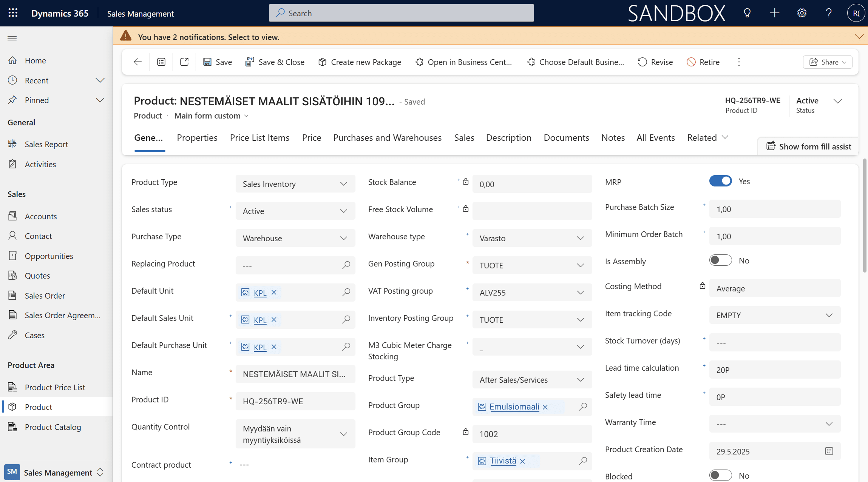Expand the Related tab menu
Screen dimensions: 868x482
[707, 138]
